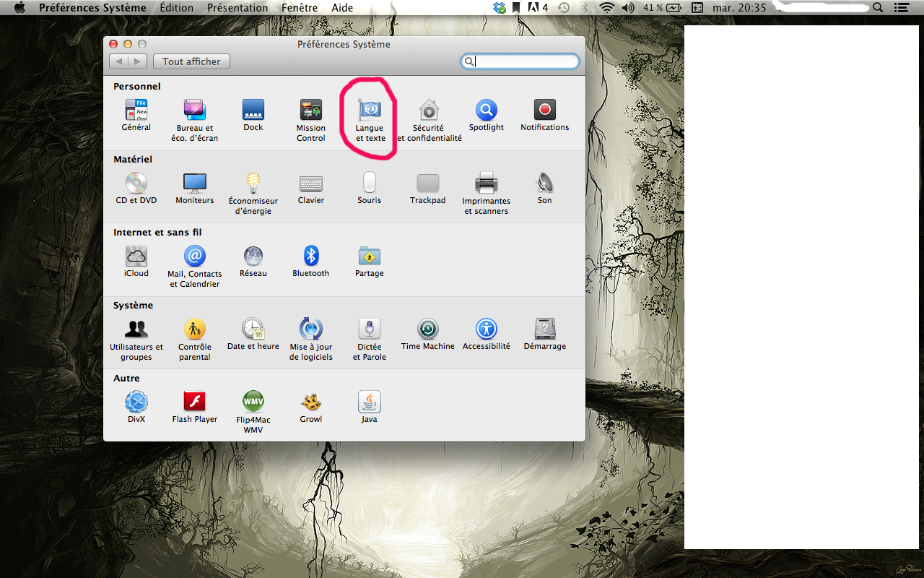924x578 pixels.
Task: Open the Apple menu
Action: point(19,8)
